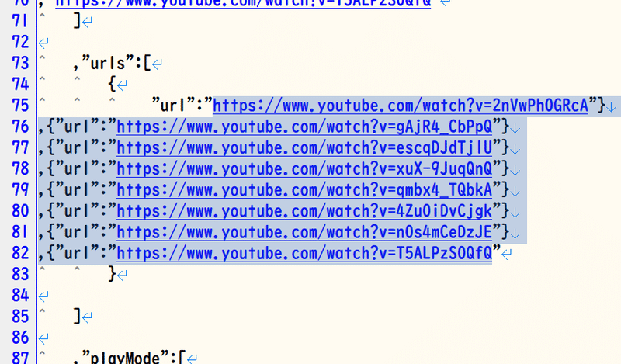Image resolution: width=621 pixels, height=364 pixels.
Task: Open the YouTube link ending 4ZuOiDvCjgk
Action: click(x=304, y=211)
